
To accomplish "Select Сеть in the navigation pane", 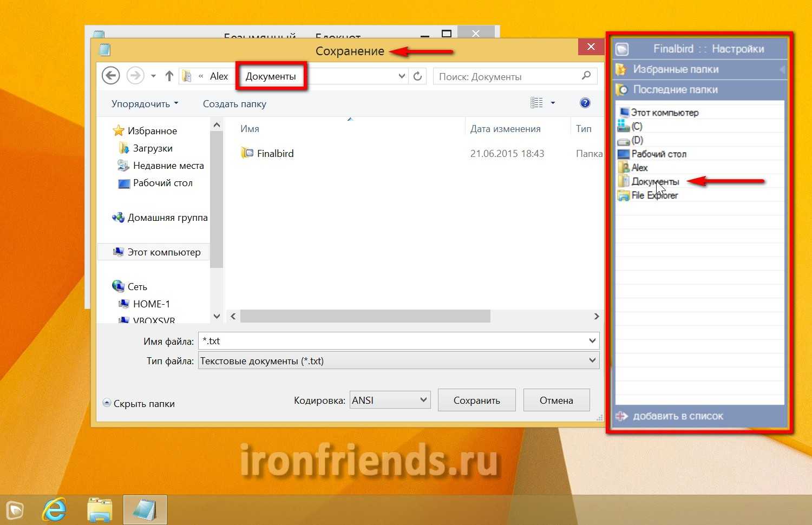I will pyautogui.click(x=137, y=287).
